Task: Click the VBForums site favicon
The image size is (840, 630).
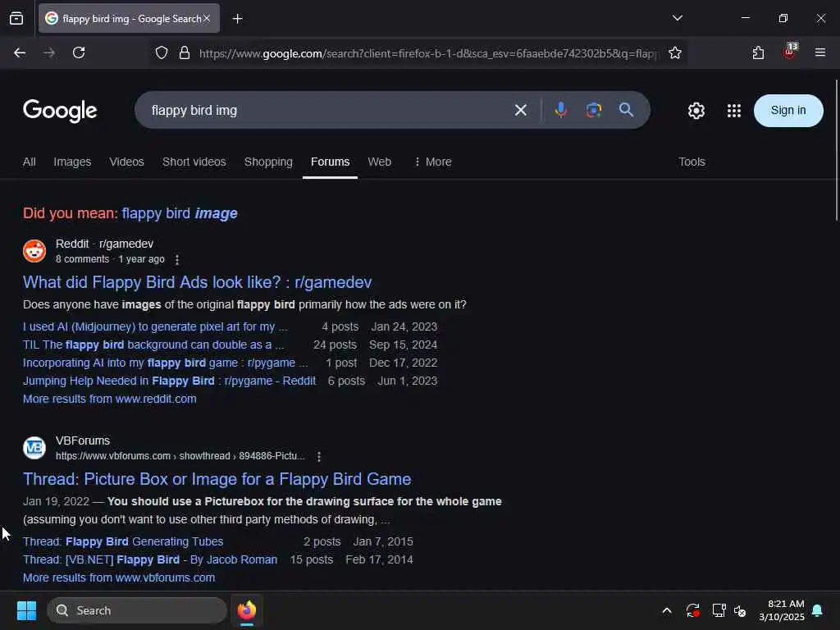Action: [34, 448]
